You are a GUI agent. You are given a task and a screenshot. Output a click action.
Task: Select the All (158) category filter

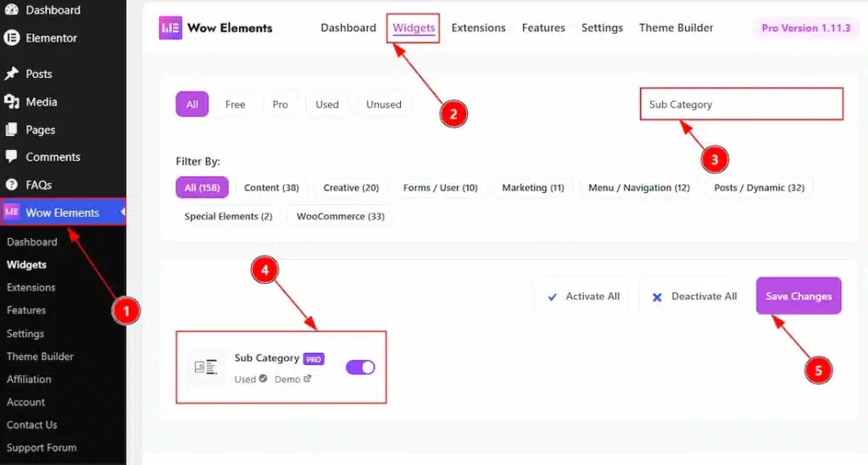202,187
